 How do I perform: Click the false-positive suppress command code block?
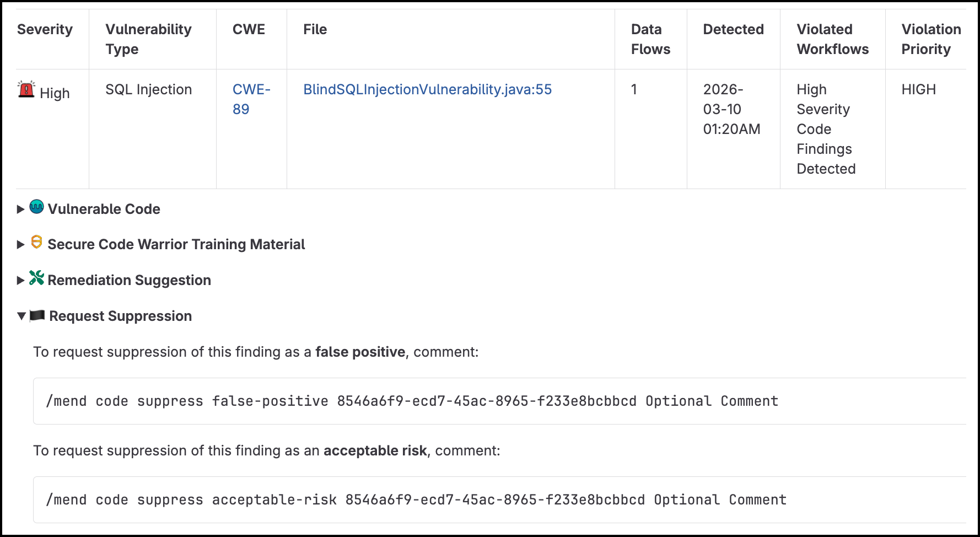[500, 401]
